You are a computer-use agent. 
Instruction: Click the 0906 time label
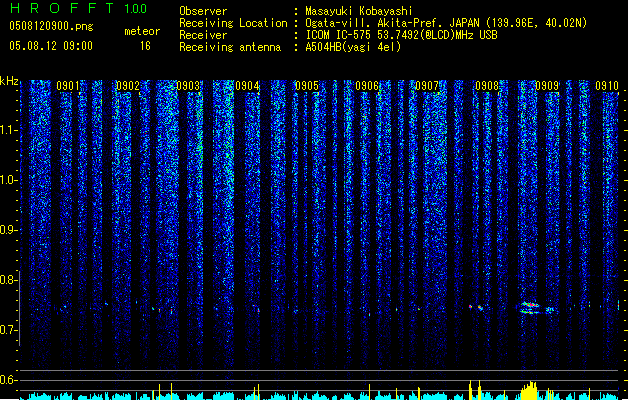point(367,86)
